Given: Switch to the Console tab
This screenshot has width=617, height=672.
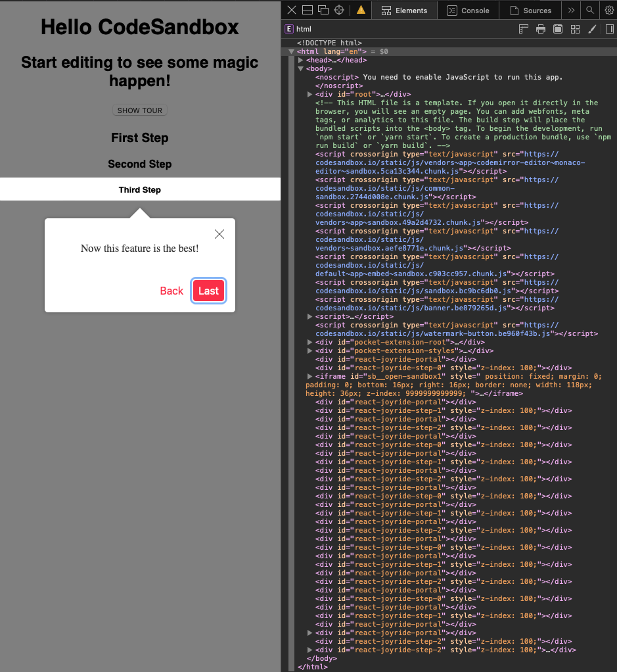Looking at the screenshot, I should tap(468, 11).
